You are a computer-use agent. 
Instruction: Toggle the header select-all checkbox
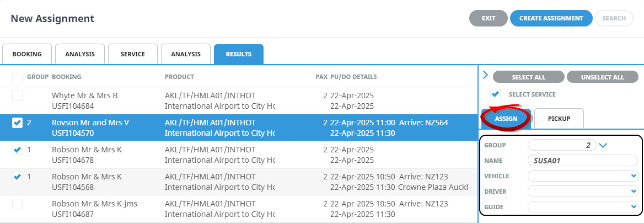(18, 77)
